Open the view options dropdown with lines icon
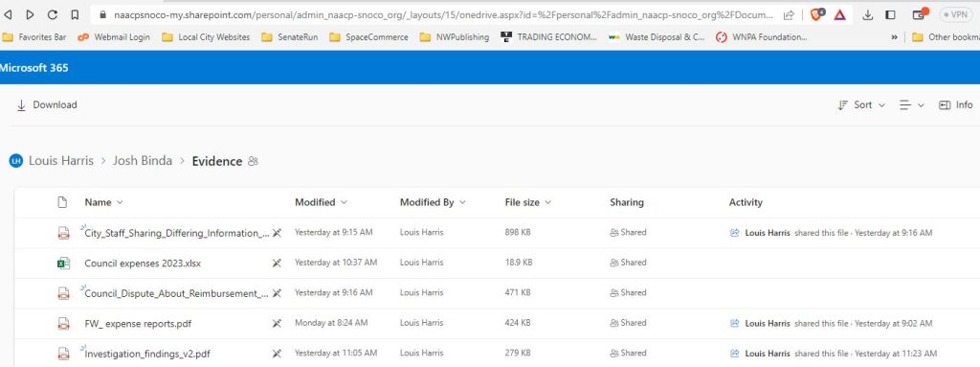This screenshot has height=367, width=980. tap(912, 105)
